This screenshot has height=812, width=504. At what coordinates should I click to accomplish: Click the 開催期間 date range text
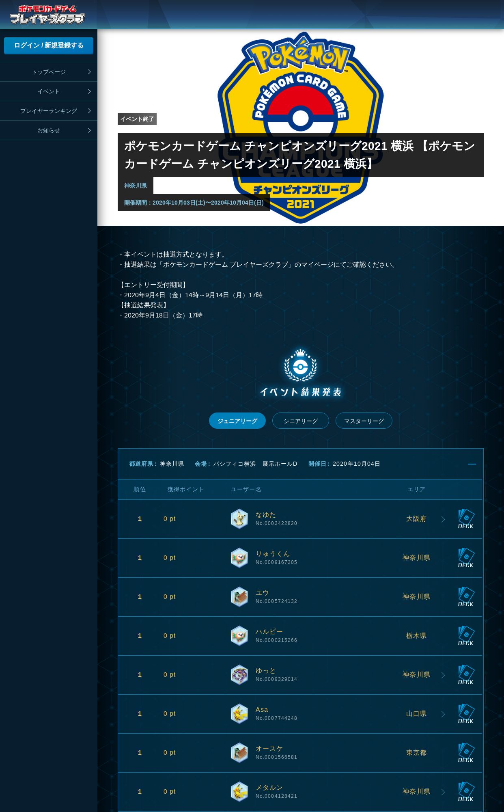point(194,203)
